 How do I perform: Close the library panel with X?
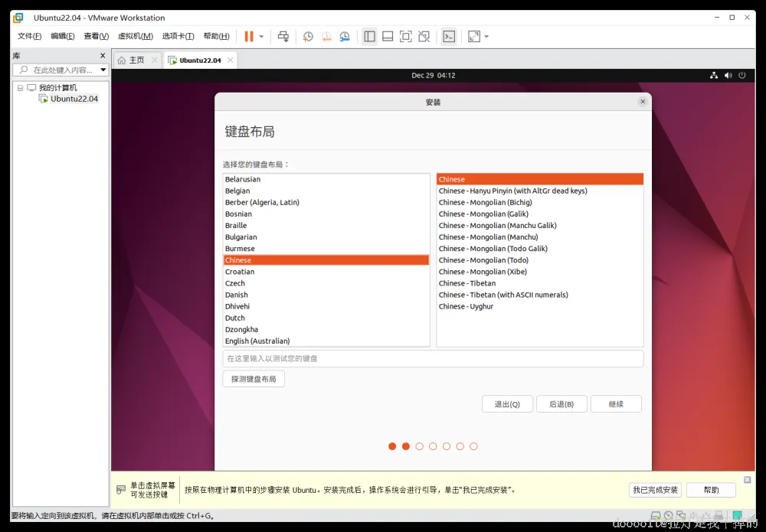coord(103,56)
